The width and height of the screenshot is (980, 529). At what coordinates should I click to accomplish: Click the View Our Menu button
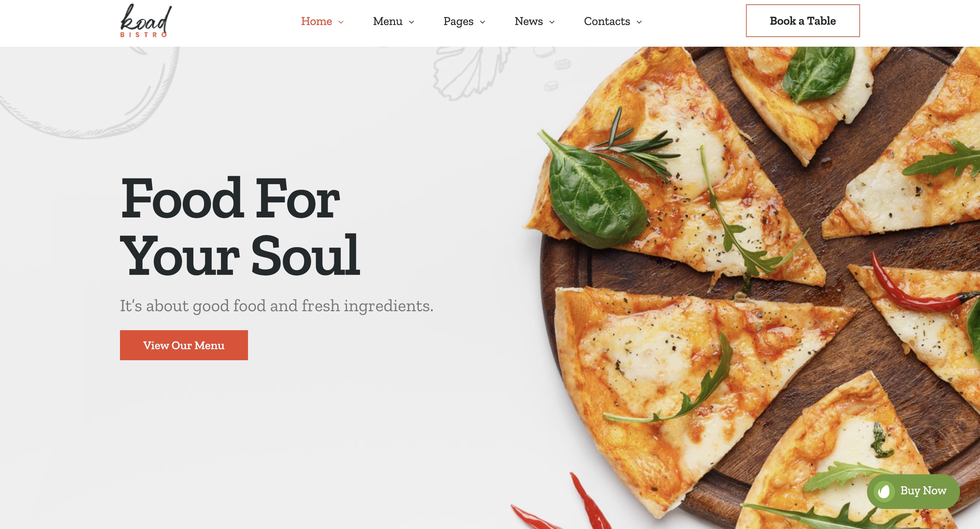(x=184, y=345)
